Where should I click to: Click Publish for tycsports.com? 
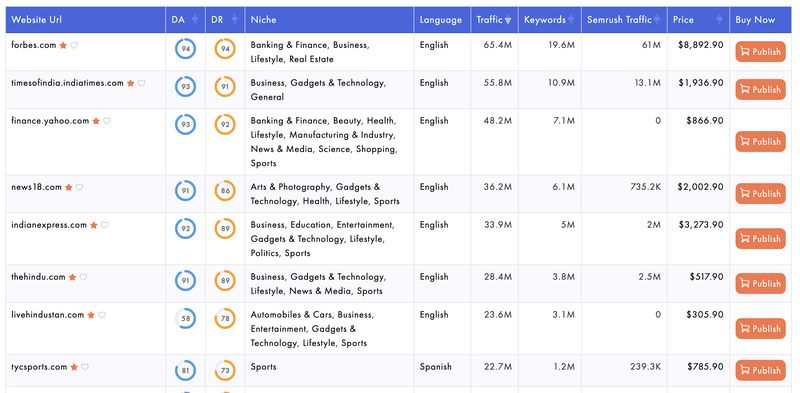tap(760, 370)
